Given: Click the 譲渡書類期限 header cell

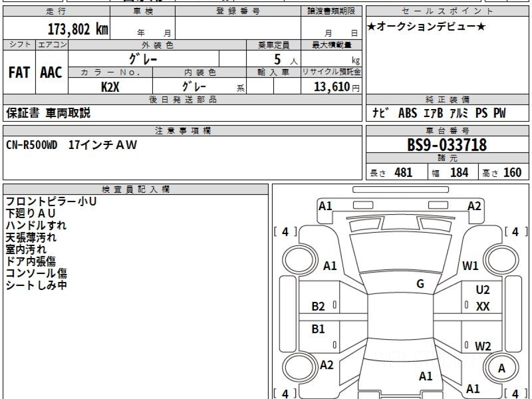Looking at the screenshot, I should (332, 11).
